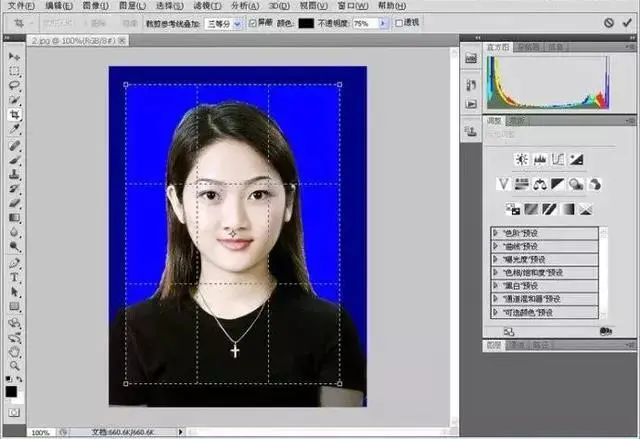The height and width of the screenshot is (439, 640).
Task: Select the Horizontal Type tool
Action: tap(14, 277)
